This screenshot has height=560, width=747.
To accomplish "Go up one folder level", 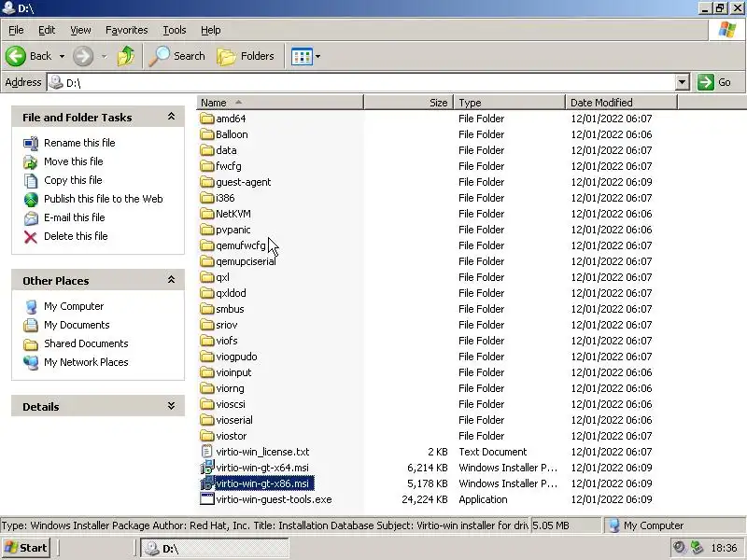I will click(126, 56).
